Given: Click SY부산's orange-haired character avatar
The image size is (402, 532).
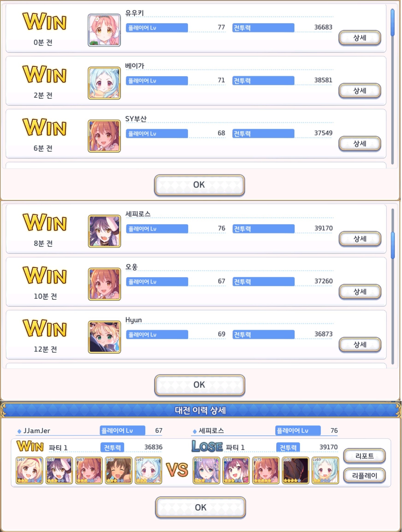Looking at the screenshot, I should [104, 136].
